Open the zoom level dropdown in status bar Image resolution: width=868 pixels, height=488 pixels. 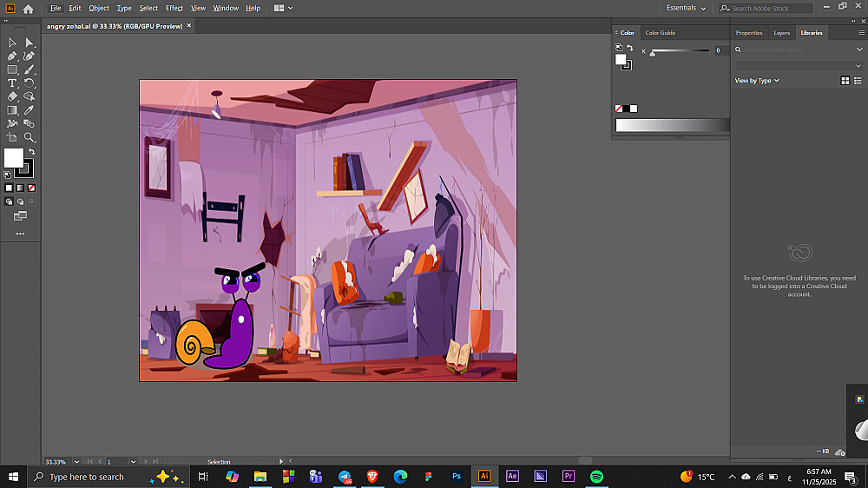pos(75,461)
